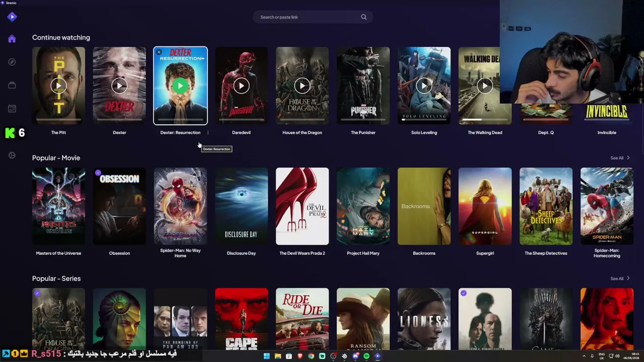
Task: Click the 'Dept. Q' title label
Action: (545, 133)
